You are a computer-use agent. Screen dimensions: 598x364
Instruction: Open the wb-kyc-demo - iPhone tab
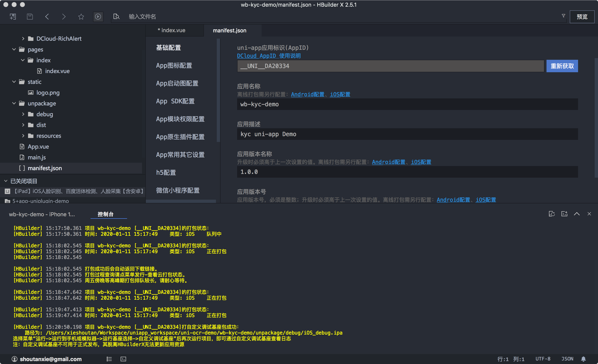pos(42,214)
